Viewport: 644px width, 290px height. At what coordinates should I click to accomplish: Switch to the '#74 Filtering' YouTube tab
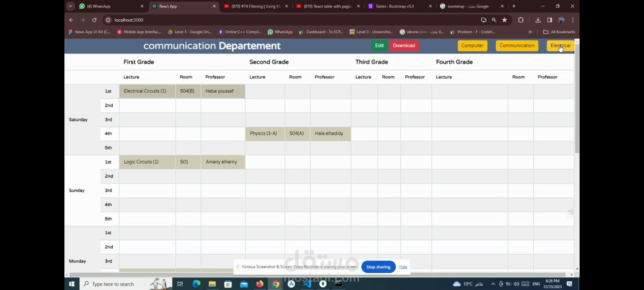pyautogui.click(x=256, y=6)
